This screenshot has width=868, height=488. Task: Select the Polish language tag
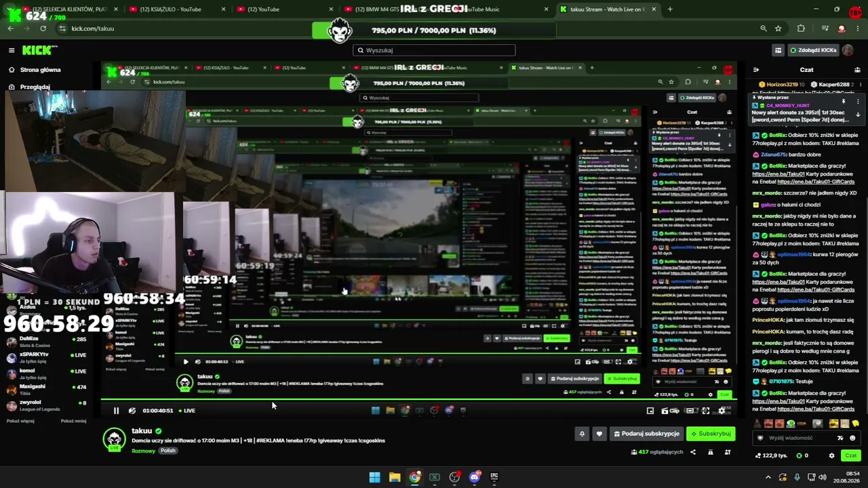(167, 451)
